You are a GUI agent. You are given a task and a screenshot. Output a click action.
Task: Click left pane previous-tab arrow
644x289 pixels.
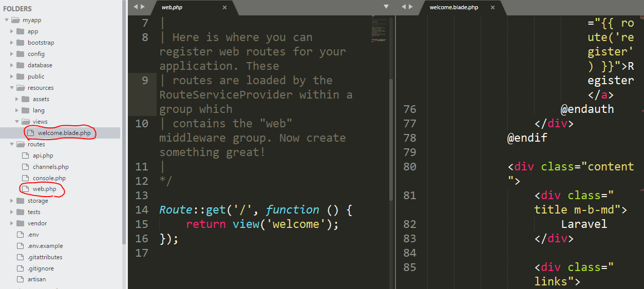pos(136,7)
